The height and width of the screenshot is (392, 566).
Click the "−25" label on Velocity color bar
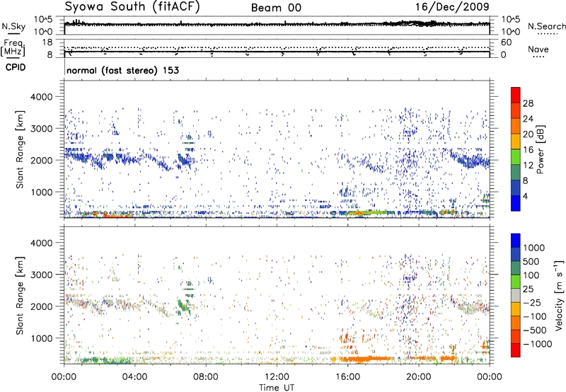click(532, 302)
